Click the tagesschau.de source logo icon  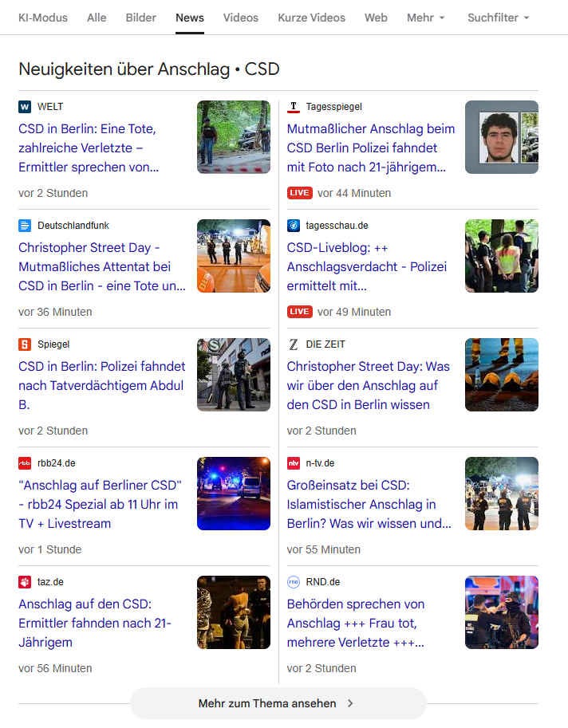pyautogui.click(x=293, y=226)
